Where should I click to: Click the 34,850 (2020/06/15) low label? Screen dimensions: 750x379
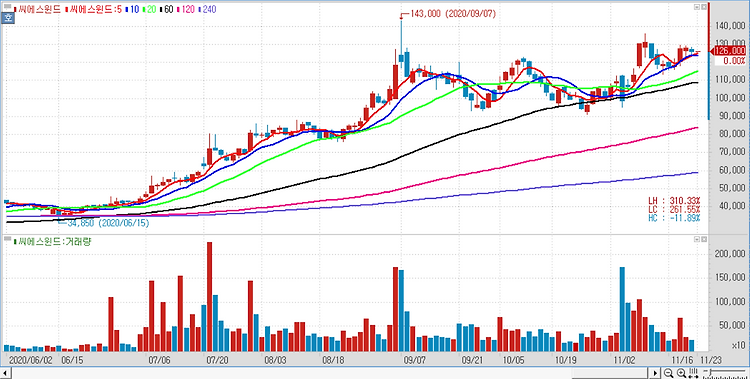107,223
